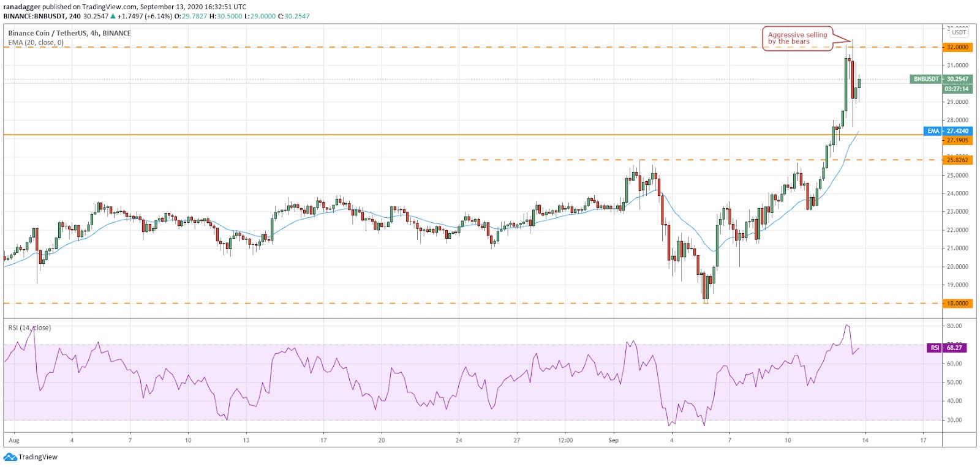
Task: Click the orange 27.1905 level tag
Action: (957, 140)
